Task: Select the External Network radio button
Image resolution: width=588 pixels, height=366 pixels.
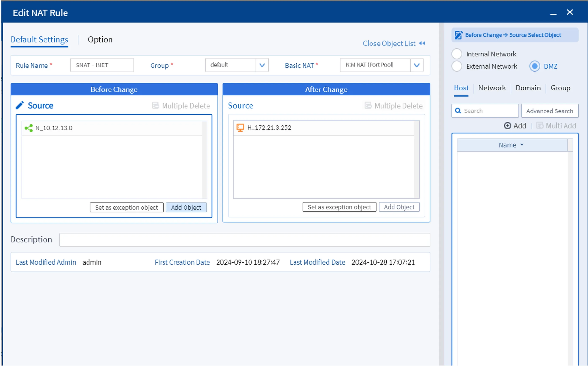Action: [x=457, y=66]
